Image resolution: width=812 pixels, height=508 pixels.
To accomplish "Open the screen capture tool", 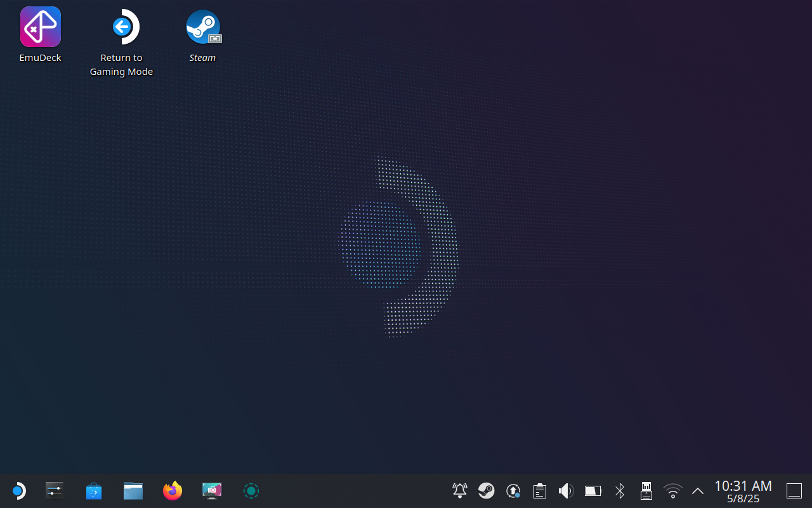I will pos(211,490).
